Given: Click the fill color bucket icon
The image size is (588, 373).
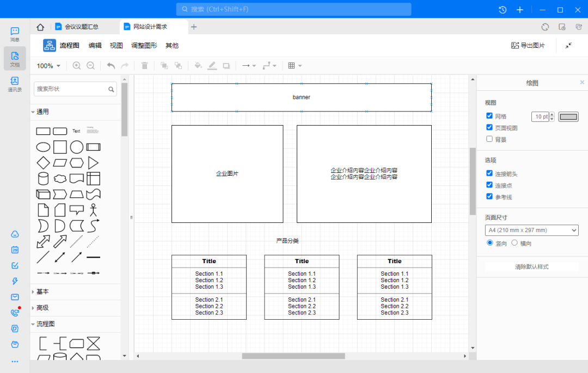Looking at the screenshot, I should [x=198, y=66].
